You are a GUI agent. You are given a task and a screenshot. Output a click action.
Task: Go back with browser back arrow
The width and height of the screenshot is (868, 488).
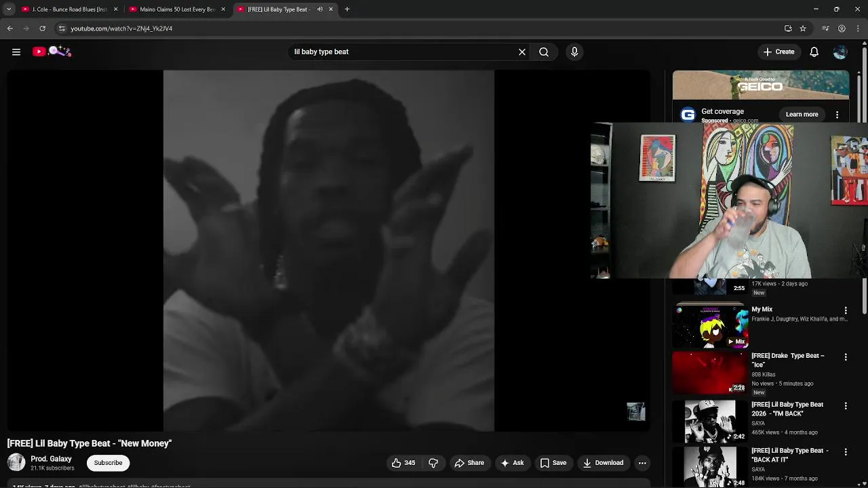(x=10, y=28)
